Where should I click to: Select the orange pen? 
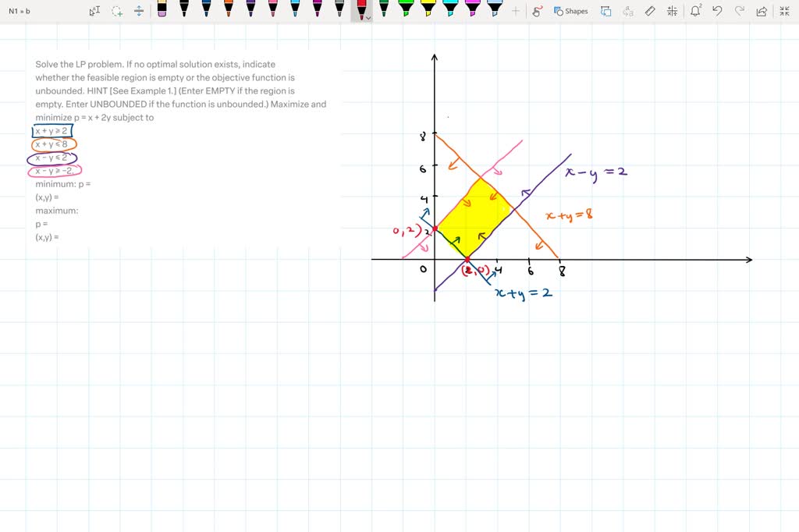pos(229,9)
